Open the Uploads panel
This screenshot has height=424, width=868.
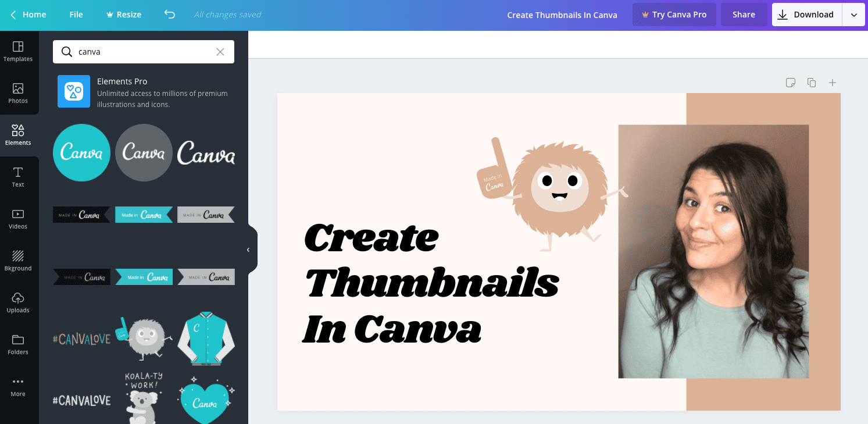(x=18, y=303)
